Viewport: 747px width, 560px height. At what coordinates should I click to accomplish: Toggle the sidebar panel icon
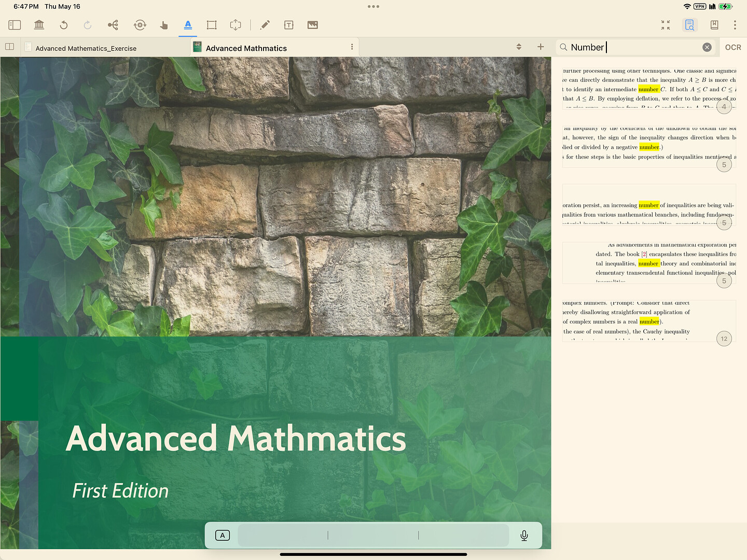click(x=15, y=25)
